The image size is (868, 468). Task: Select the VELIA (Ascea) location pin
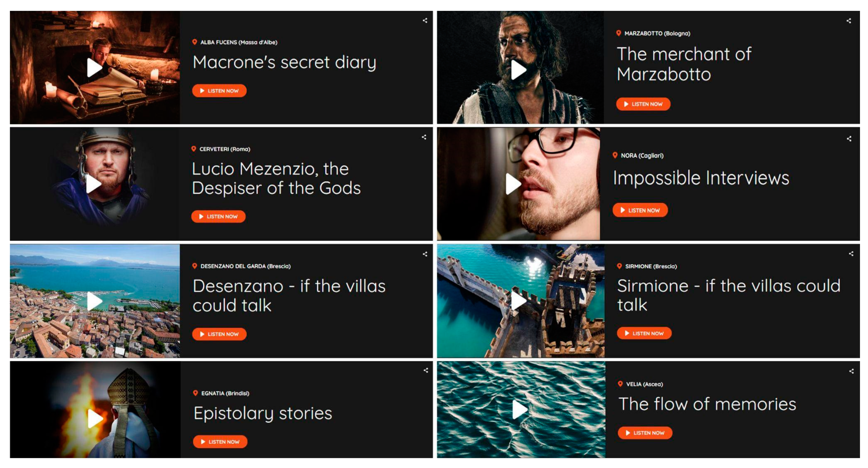click(x=620, y=384)
